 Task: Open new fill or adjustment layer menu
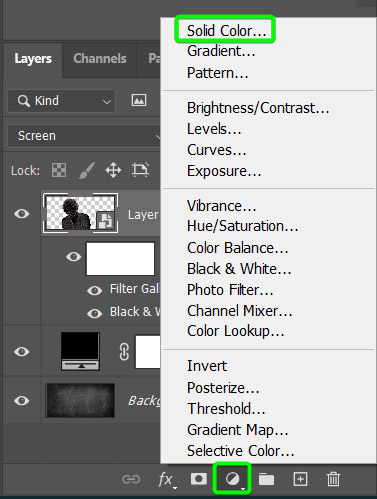pos(232,479)
